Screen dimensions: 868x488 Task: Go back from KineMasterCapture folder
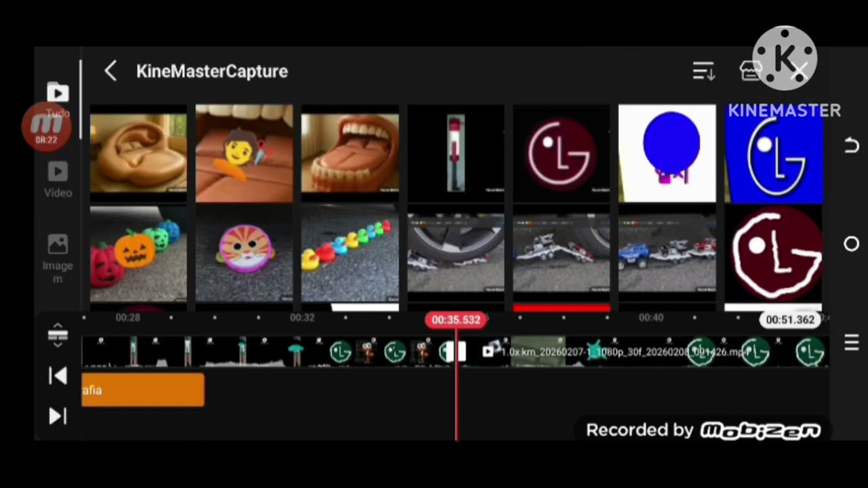click(111, 71)
